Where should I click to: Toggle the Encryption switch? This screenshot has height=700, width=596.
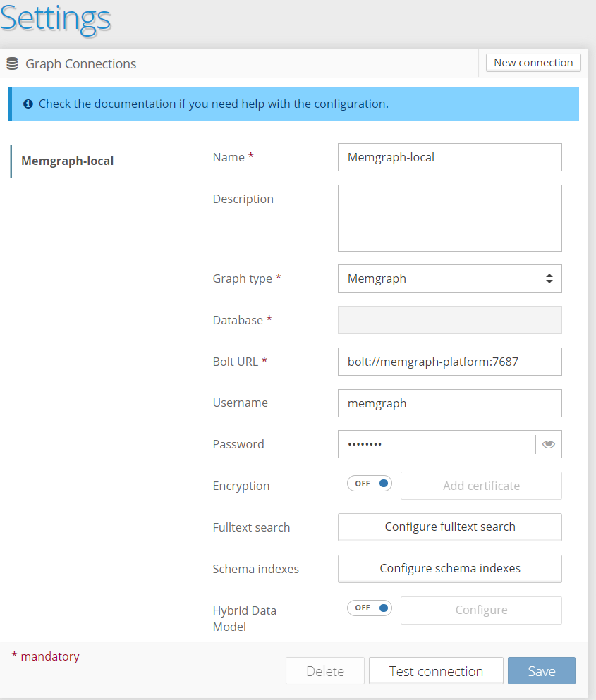pos(370,484)
